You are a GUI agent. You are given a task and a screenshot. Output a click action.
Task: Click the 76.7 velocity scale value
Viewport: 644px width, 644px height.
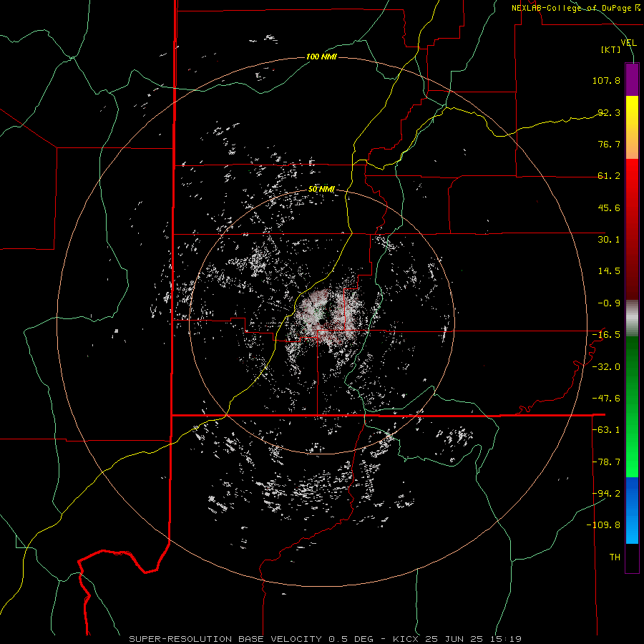[x=609, y=144]
